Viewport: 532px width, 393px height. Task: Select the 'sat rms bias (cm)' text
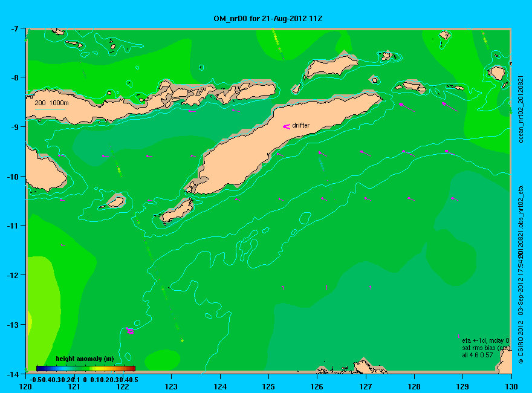[x=486, y=348]
